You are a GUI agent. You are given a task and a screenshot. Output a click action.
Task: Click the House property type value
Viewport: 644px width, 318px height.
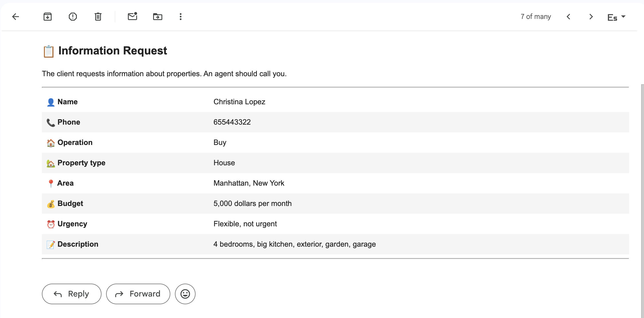[224, 163]
